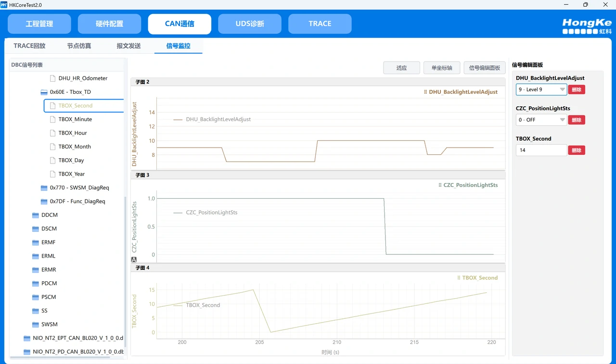
Task: Switch to the UDS诊断 tab
Action: (x=250, y=24)
